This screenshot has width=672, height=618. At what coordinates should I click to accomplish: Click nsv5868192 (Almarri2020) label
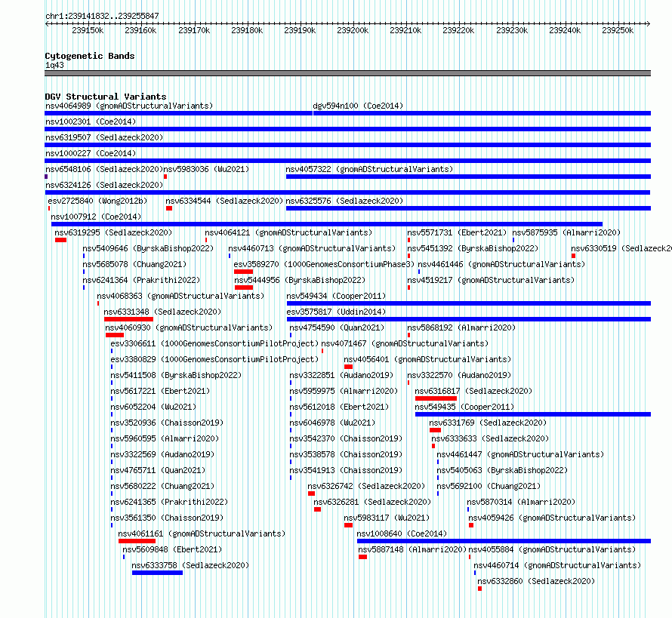[x=461, y=327]
